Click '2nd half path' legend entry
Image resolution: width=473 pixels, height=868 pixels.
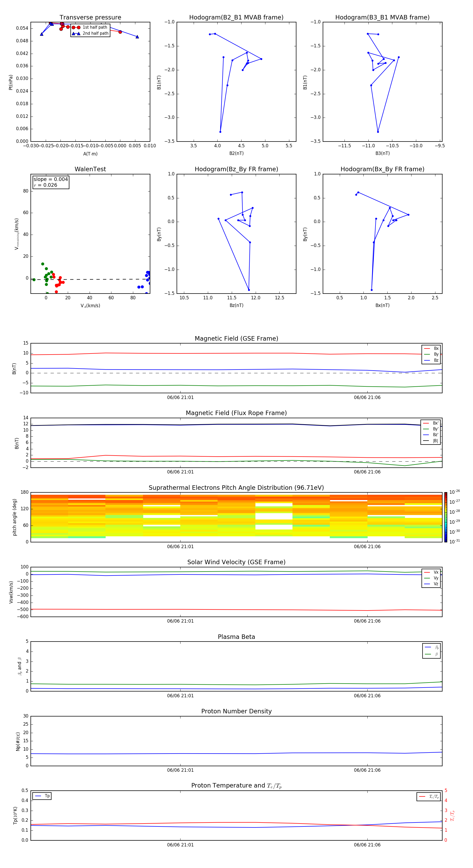click(x=90, y=33)
